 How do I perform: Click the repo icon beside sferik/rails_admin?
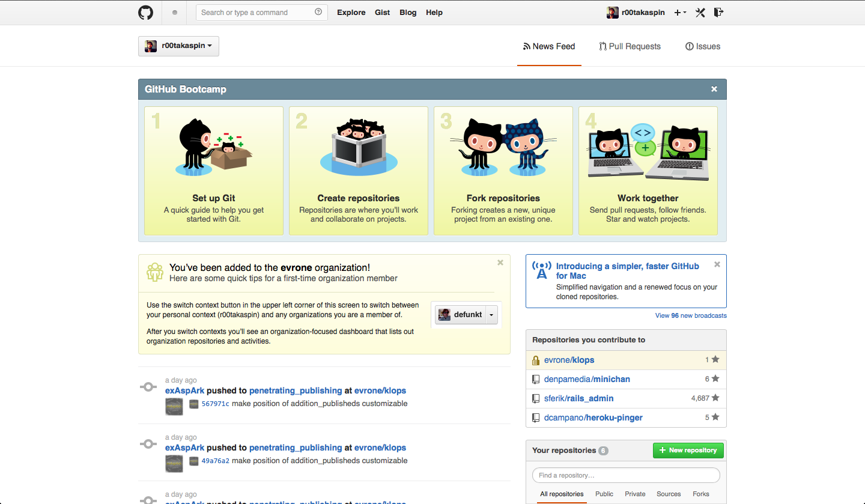point(536,399)
